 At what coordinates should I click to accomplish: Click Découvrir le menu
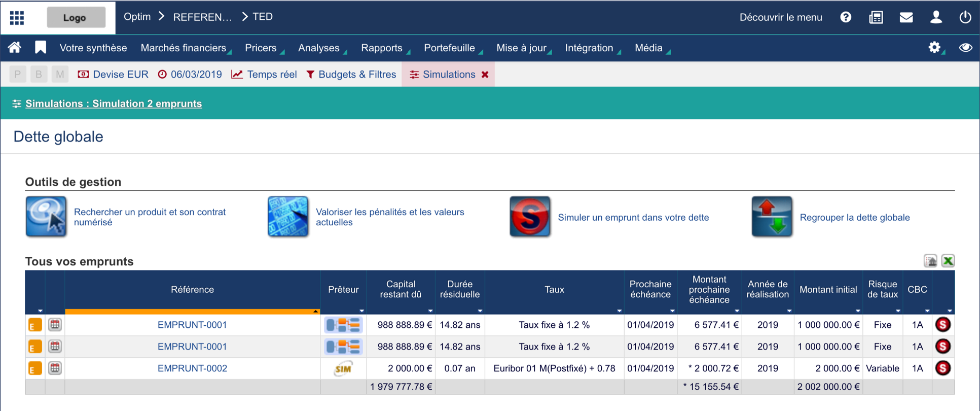781,17
